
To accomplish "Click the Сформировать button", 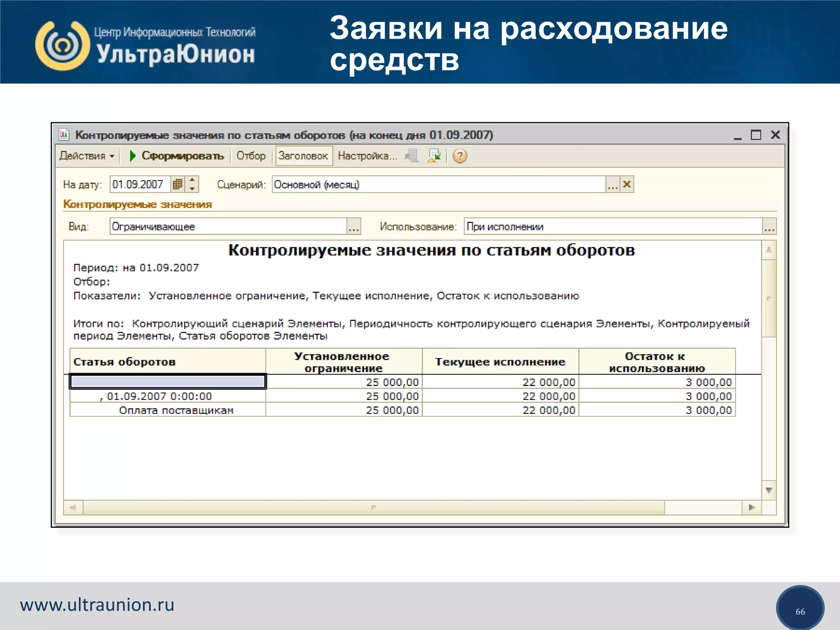I will coord(177,156).
